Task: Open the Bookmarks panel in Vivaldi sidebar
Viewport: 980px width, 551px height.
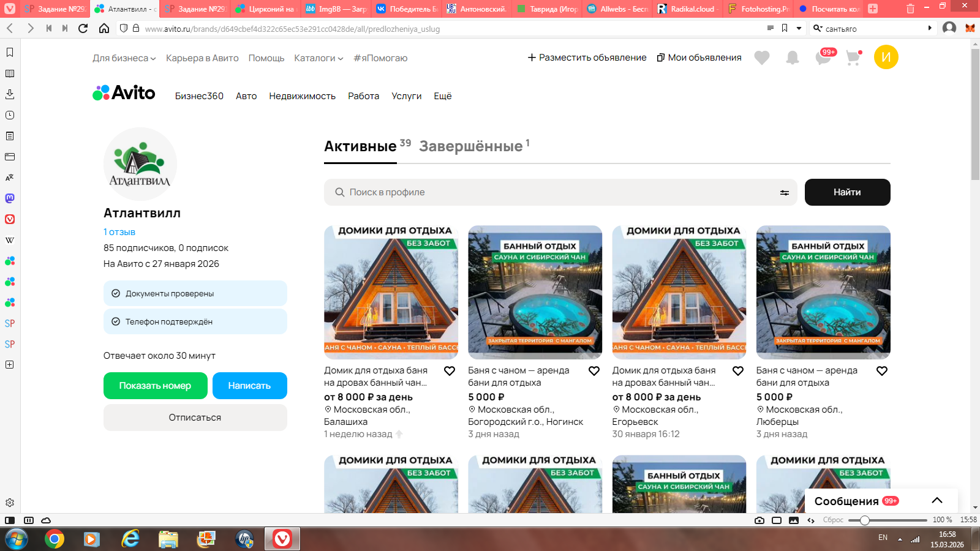Action: coord(10,53)
